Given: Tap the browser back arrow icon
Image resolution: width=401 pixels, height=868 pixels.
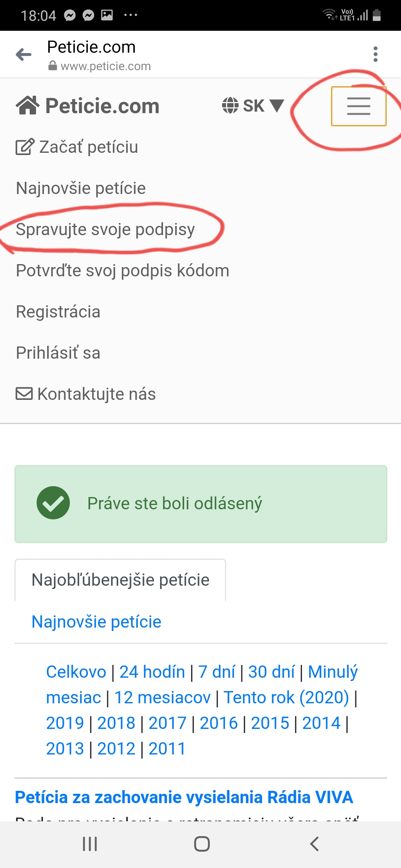Looking at the screenshot, I should click(24, 55).
